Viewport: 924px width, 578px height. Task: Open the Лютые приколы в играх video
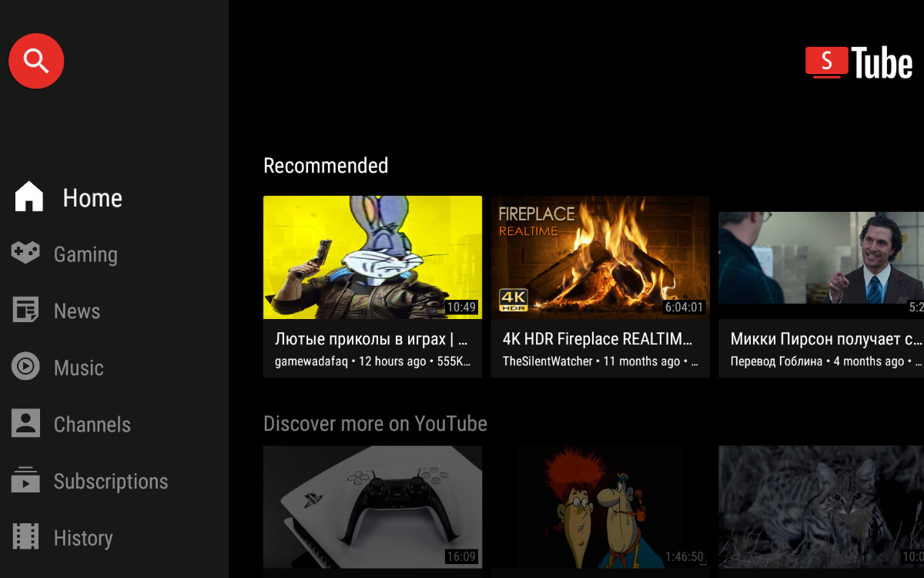(373, 257)
